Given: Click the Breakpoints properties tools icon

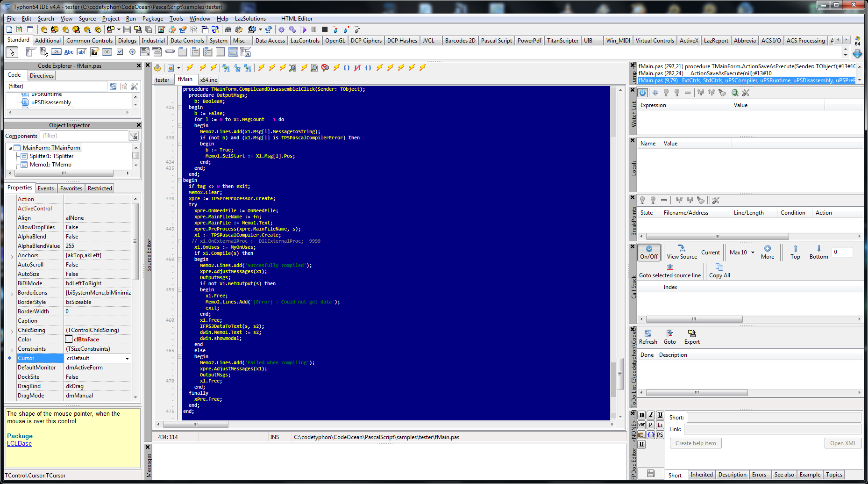Looking at the screenshot, I should (716, 200).
